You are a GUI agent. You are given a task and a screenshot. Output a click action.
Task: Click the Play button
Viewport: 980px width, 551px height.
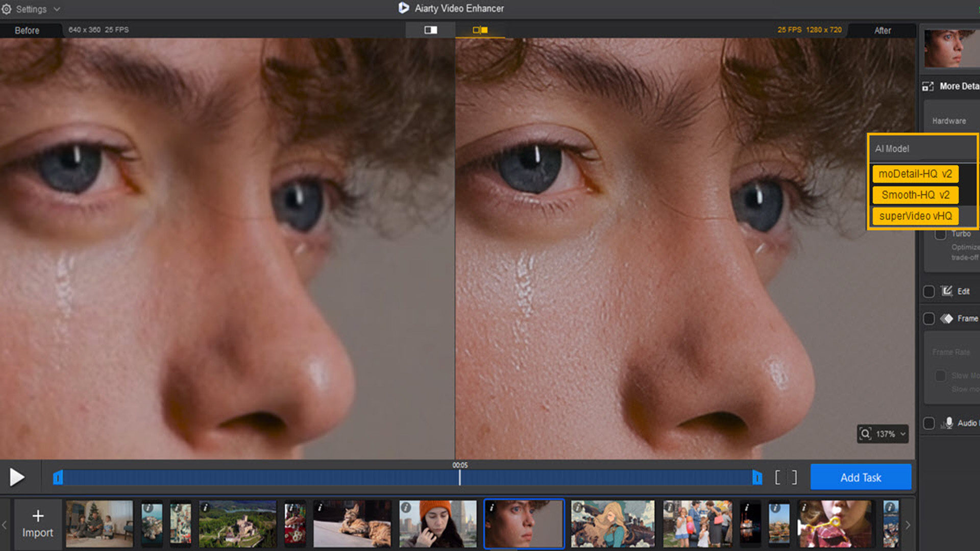point(17,478)
